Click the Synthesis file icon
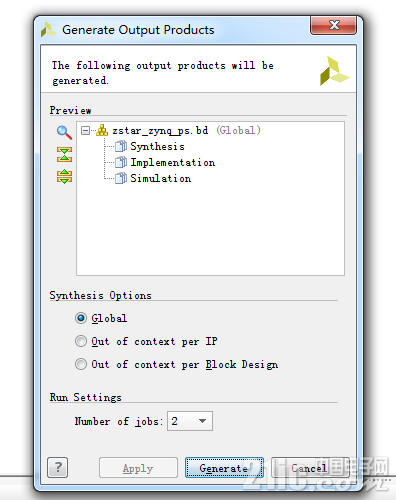The height and width of the screenshot is (500, 396). point(121,146)
